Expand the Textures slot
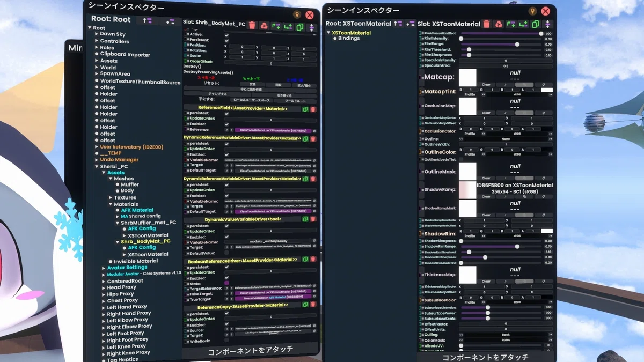644x362 pixels. pyautogui.click(x=110, y=198)
